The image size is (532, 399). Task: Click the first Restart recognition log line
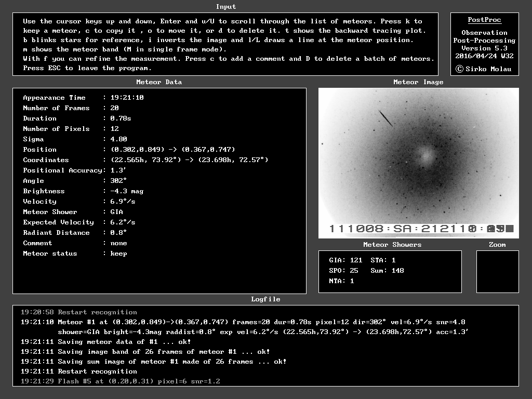click(79, 312)
